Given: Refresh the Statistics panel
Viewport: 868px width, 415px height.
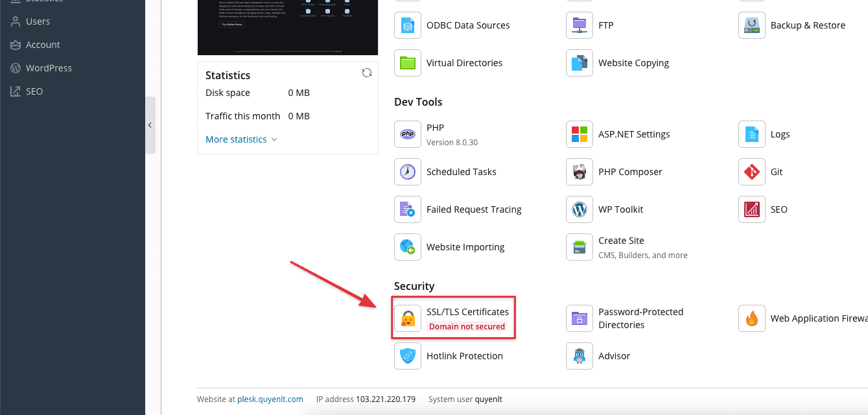Looking at the screenshot, I should [367, 73].
